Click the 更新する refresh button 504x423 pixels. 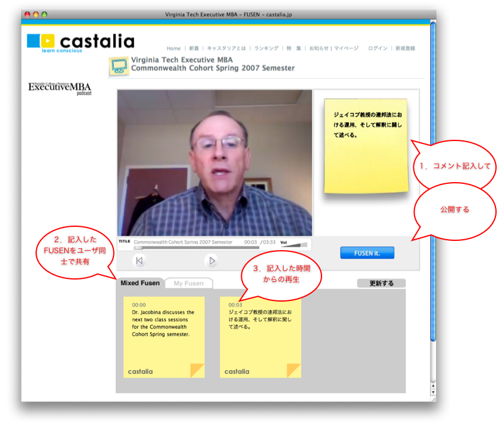[x=381, y=283]
